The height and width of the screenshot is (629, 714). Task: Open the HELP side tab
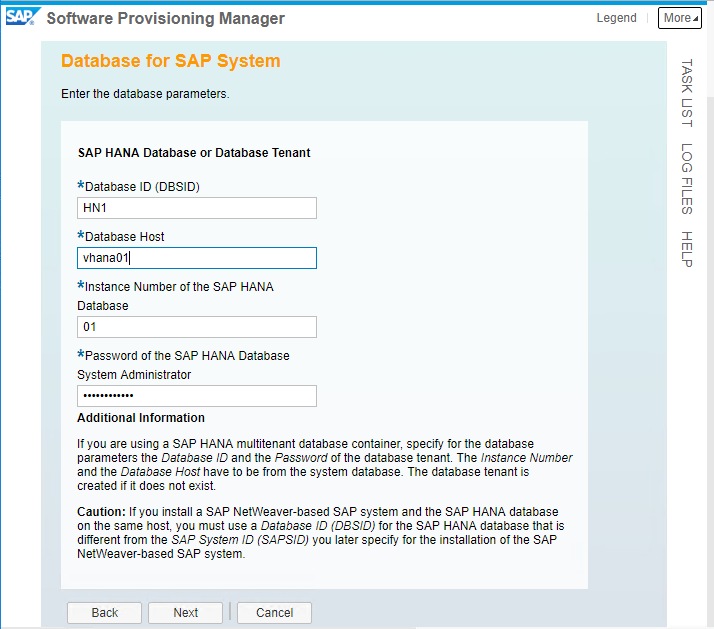point(687,249)
